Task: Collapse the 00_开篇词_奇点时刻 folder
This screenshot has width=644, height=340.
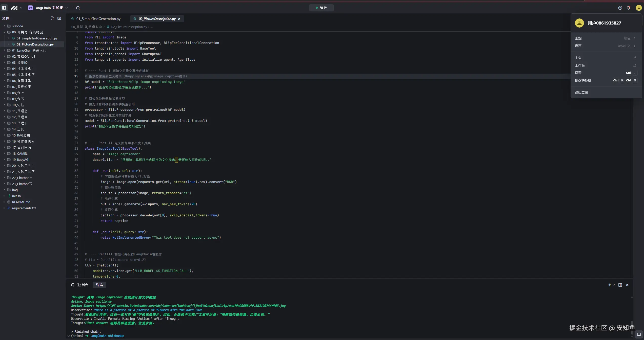Action: pos(27,32)
